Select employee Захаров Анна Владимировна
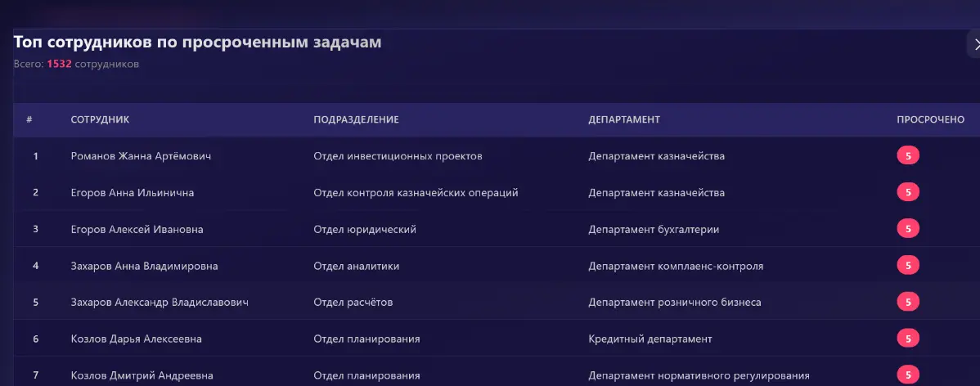The height and width of the screenshot is (386, 980). [144, 266]
